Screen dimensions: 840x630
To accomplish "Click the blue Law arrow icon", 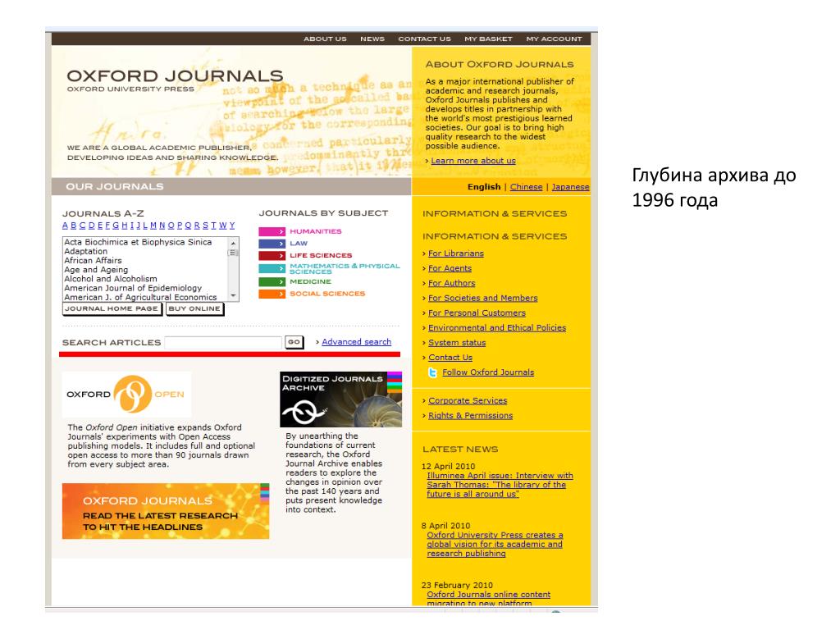I will point(272,243).
